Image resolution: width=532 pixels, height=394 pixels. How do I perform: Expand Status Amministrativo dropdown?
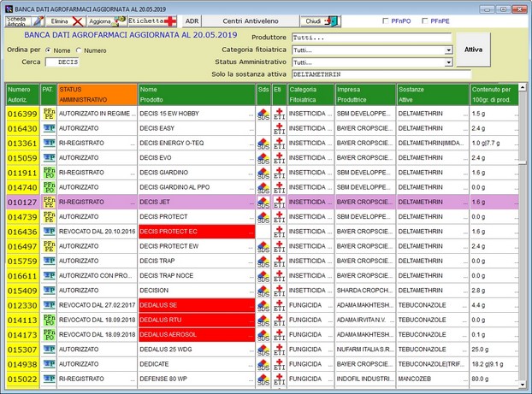tap(448, 62)
